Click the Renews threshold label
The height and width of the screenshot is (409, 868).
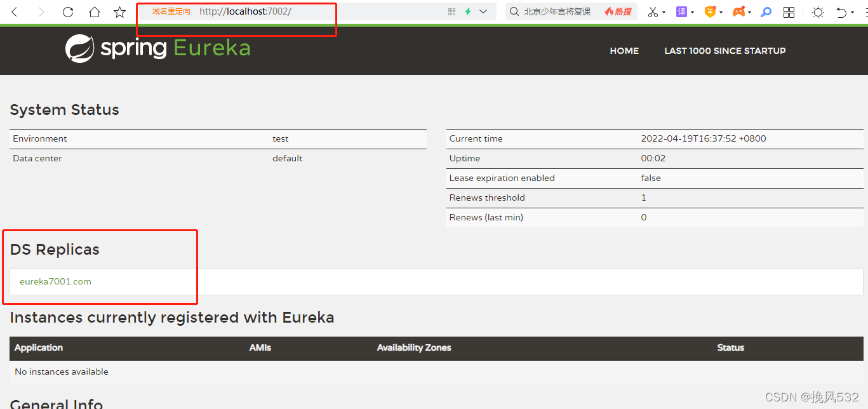[487, 198]
